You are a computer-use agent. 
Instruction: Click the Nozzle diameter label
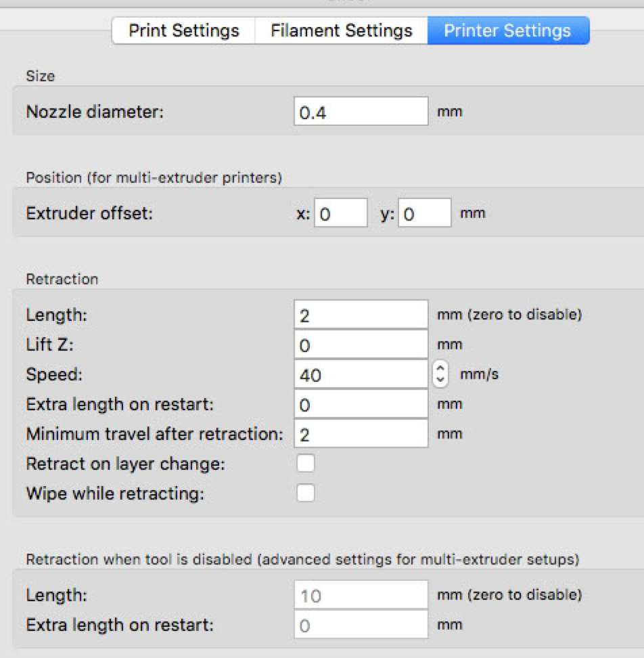95,112
